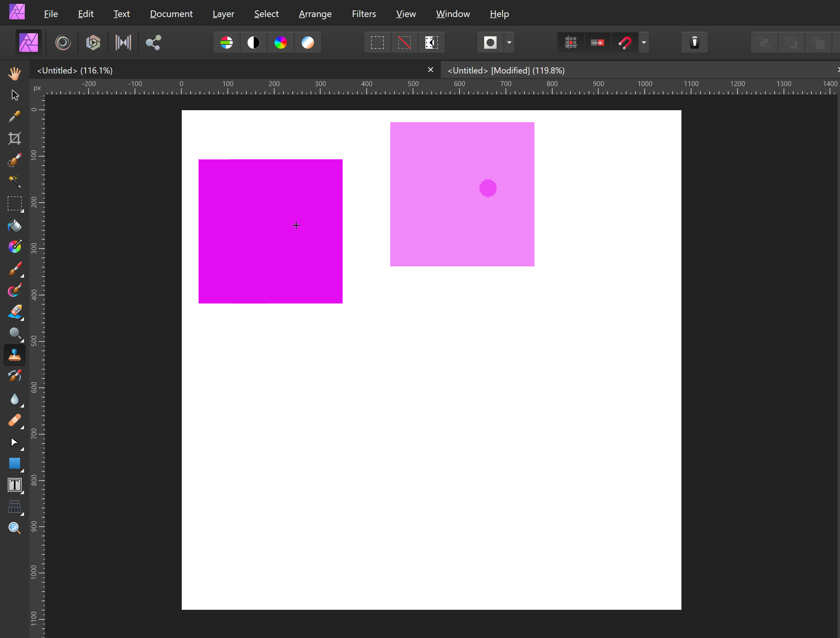Click the subtract selection mode button
840x638 pixels.
pos(404,43)
